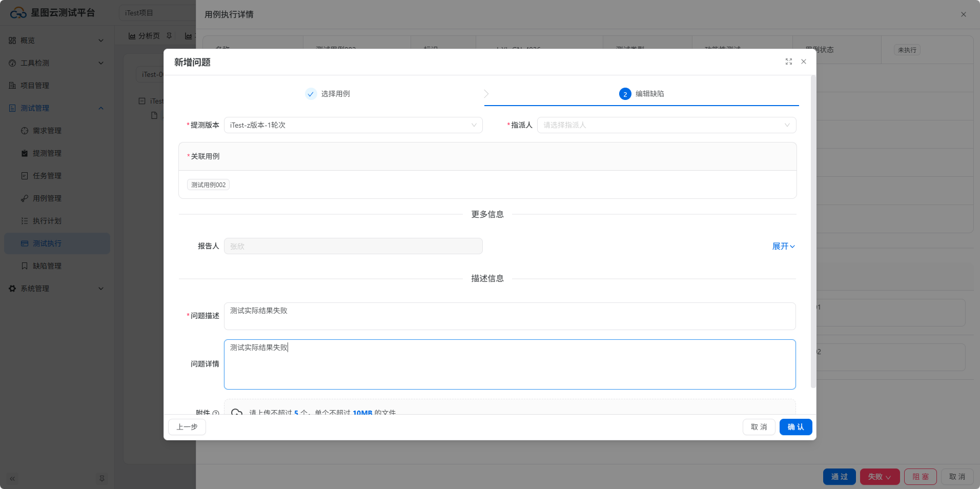This screenshot has width=980, height=489.
Task: Open 提测管理 in the sidebar menu
Action: pyautogui.click(x=47, y=153)
